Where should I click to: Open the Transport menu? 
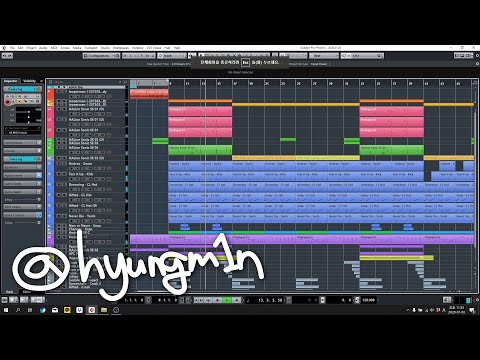pyautogui.click(x=91, y=48)
